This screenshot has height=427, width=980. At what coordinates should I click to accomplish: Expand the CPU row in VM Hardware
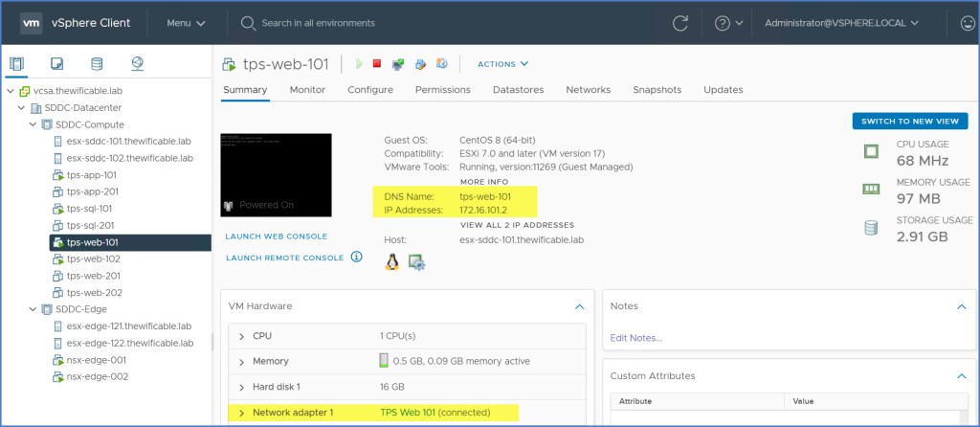click(x=241, y=336)
